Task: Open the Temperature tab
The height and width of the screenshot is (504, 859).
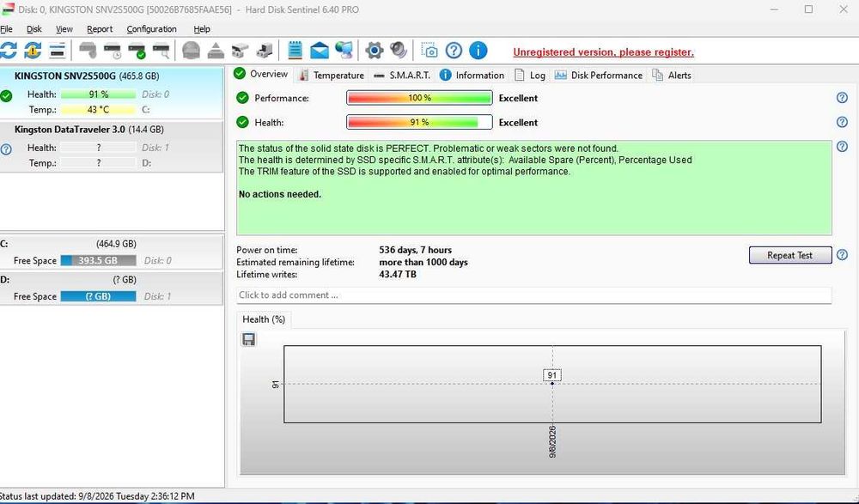Action: (332, 75)
